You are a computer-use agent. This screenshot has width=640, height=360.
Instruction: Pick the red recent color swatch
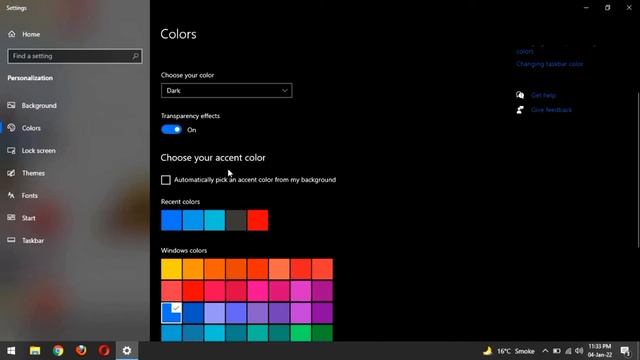258,220
